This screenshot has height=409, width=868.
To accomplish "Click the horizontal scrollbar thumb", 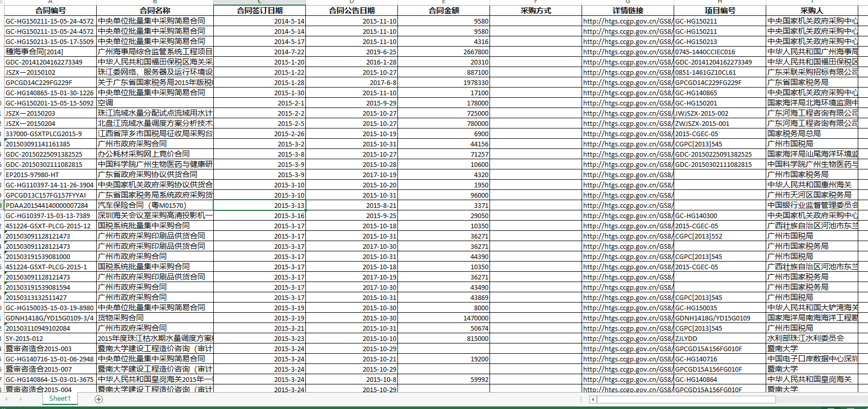I will point(685,399).
